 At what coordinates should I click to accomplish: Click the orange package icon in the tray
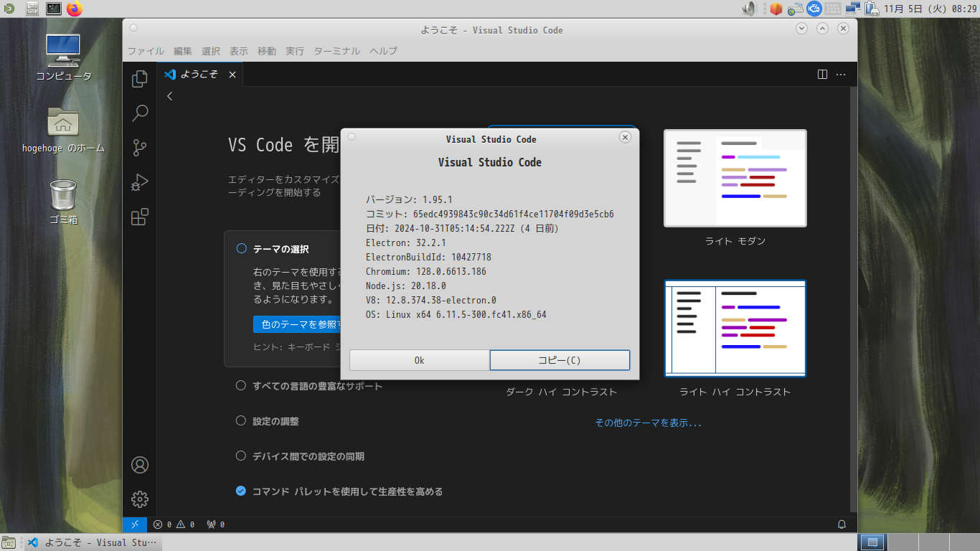776,9
